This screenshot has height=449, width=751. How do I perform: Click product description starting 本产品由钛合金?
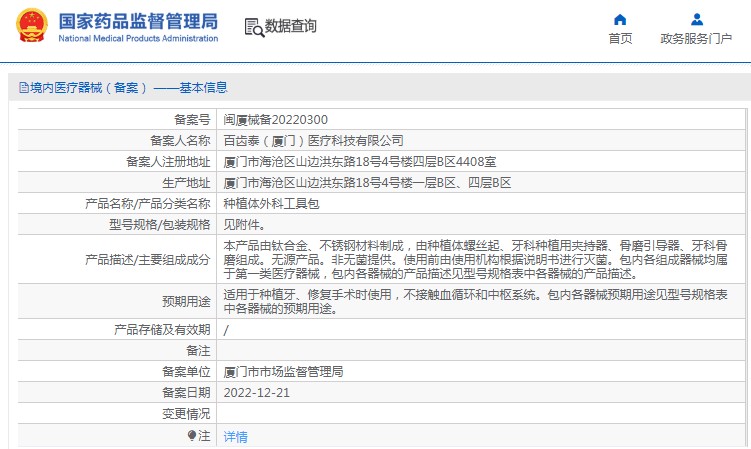tap(476, 260)
